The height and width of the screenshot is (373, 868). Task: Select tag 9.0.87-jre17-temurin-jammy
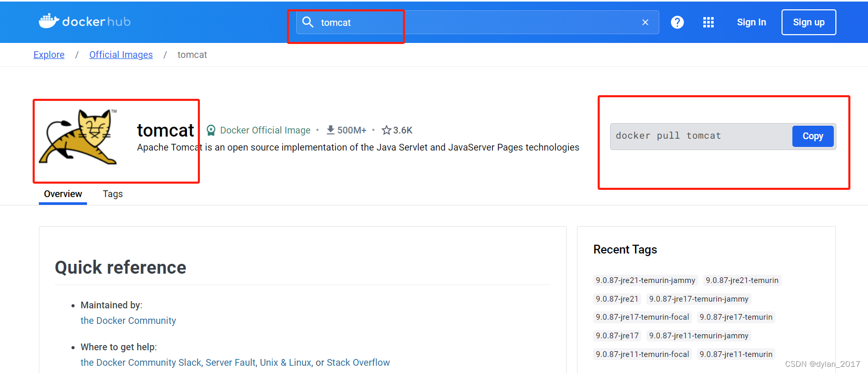click(x=699, y=299)
